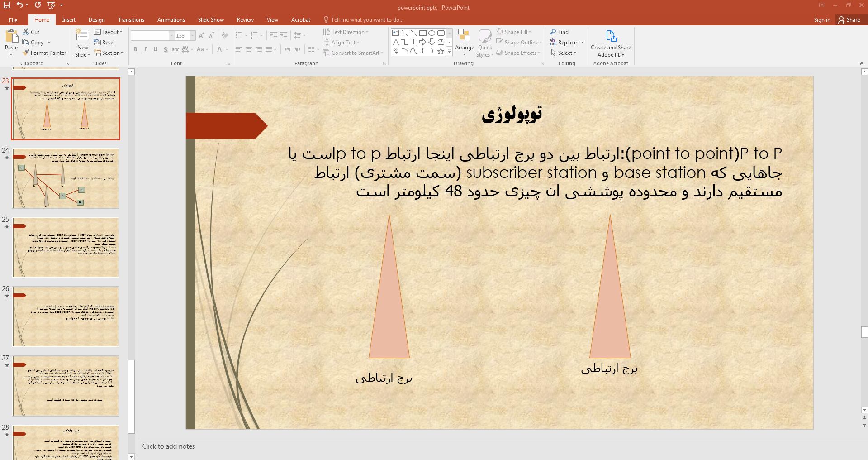Cut the selection

click(x=31, y=32)
